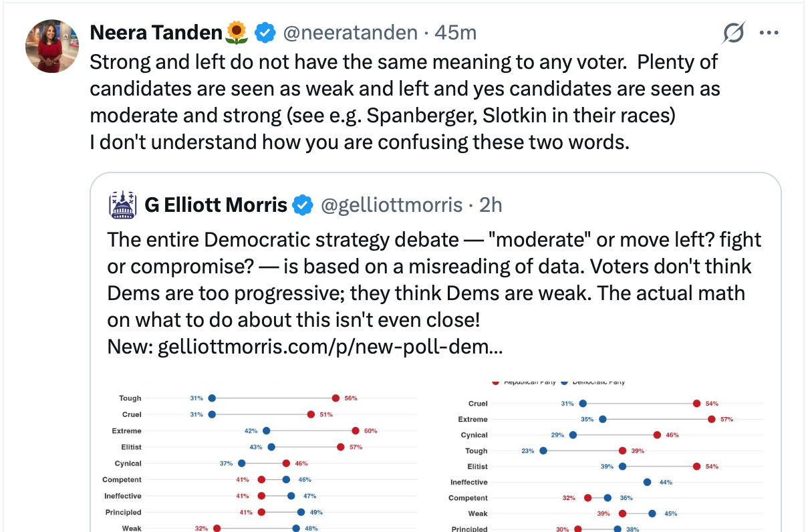The width and height of the screenshot is (806, 532).
Task: Click G Elliott Morris's verified badge
Action: click(x=303, y=205)
